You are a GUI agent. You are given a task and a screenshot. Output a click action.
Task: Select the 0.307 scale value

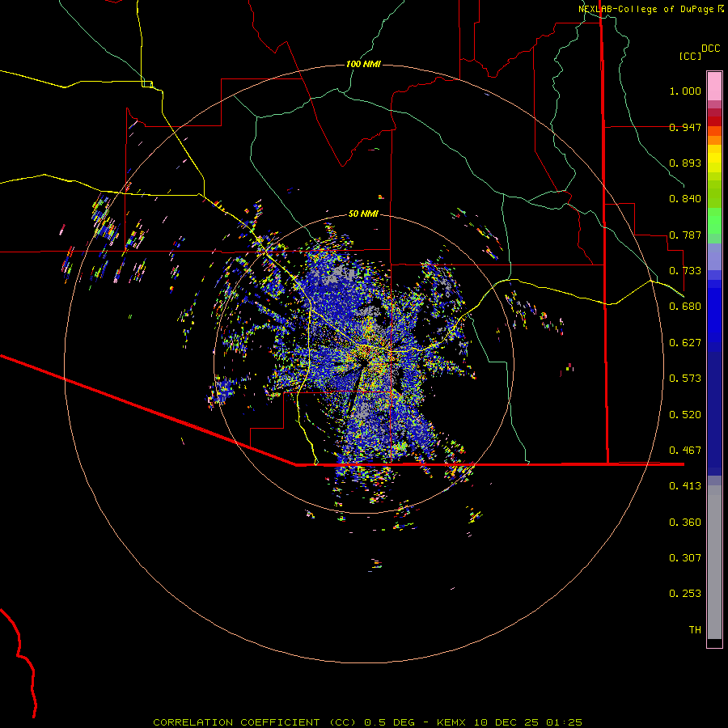pos(685,558)
